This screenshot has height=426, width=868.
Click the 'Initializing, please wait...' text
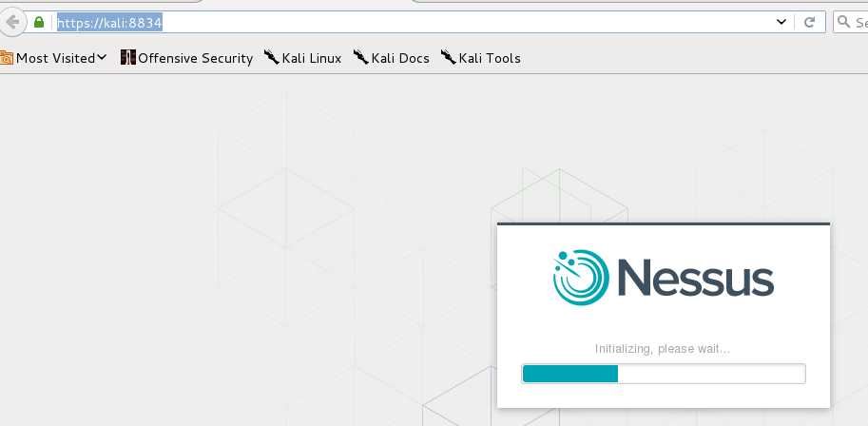[663, 349]
